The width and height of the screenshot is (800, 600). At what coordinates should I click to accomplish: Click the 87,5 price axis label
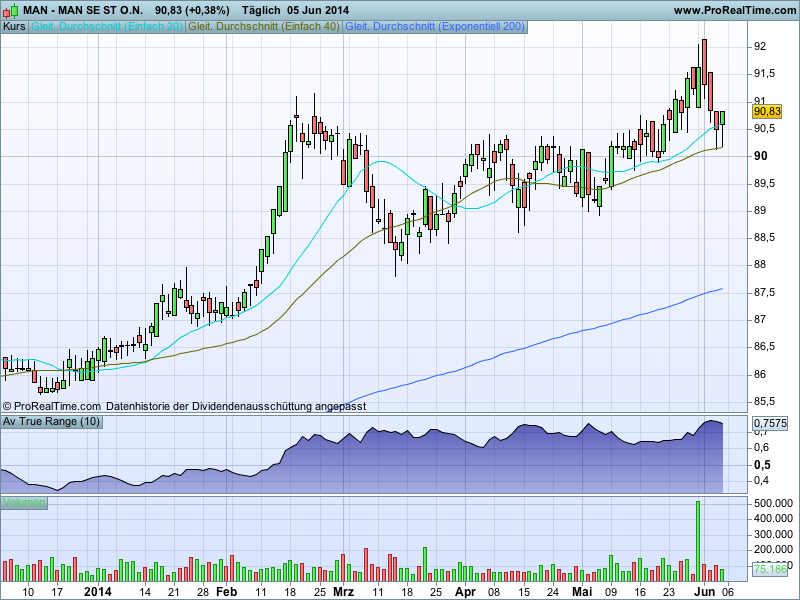[x=764, y=292]
